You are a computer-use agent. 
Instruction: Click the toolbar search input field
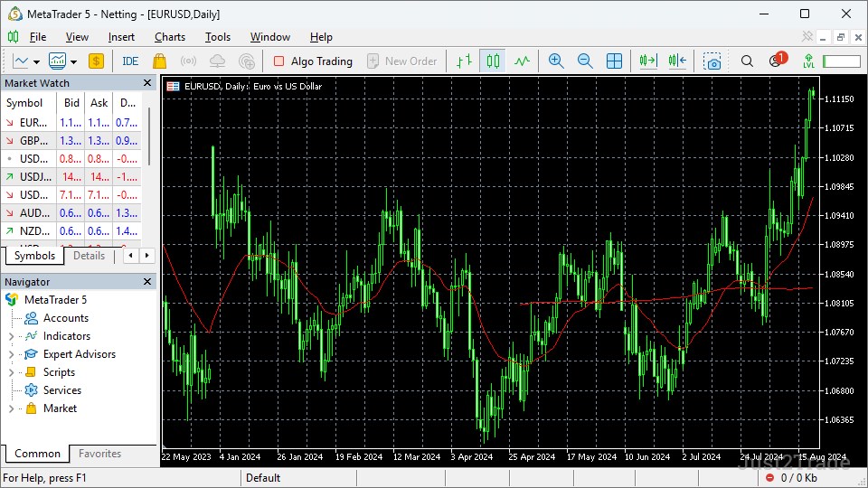click(x=842, y=61)
